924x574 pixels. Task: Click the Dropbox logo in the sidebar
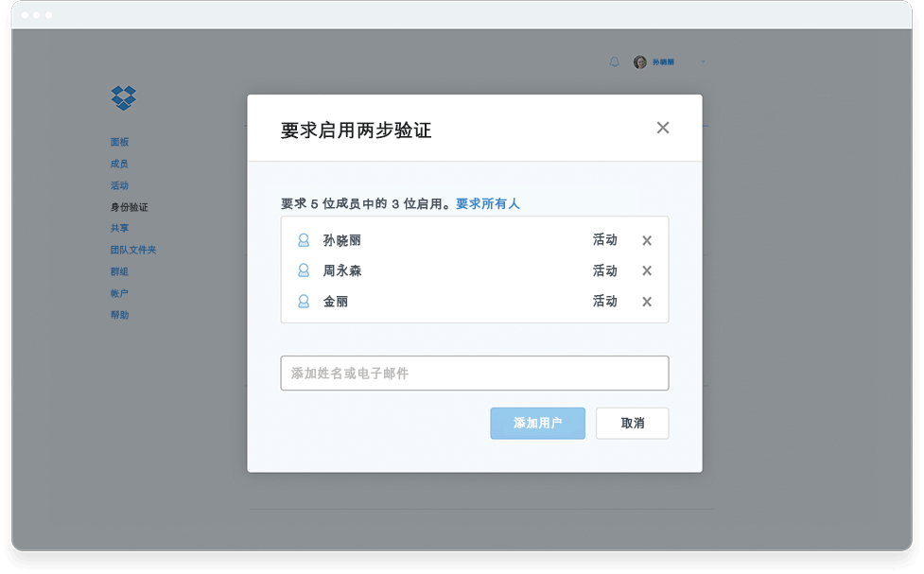pos(123,98)
